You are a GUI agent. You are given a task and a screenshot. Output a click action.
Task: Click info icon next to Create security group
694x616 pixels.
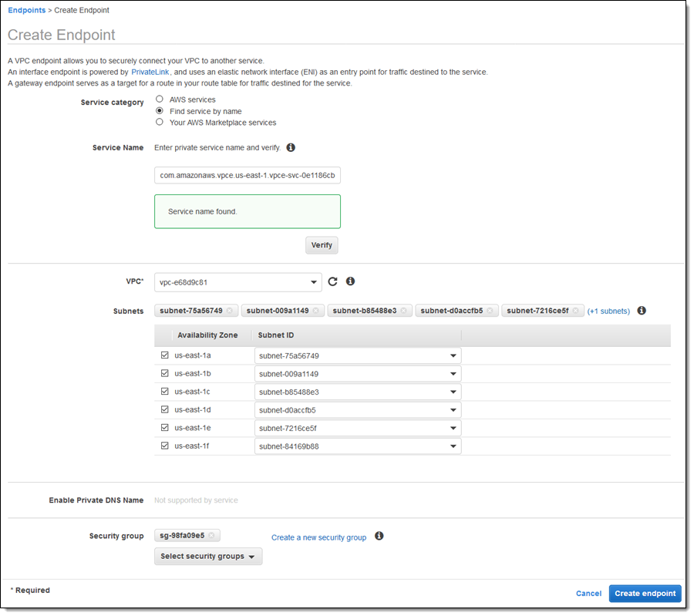[x=379, y=537]
